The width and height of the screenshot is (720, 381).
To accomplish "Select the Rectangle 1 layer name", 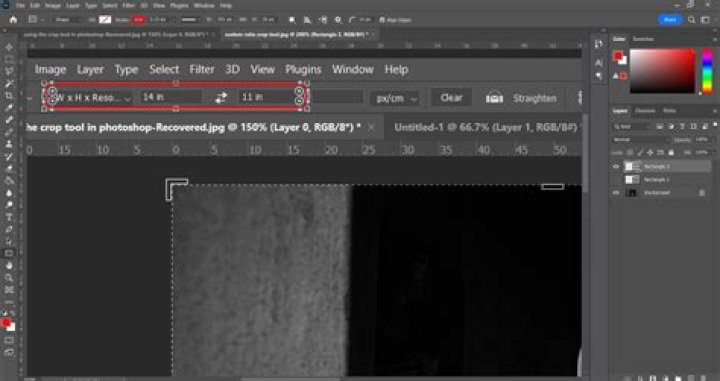I will click(657, 180).
